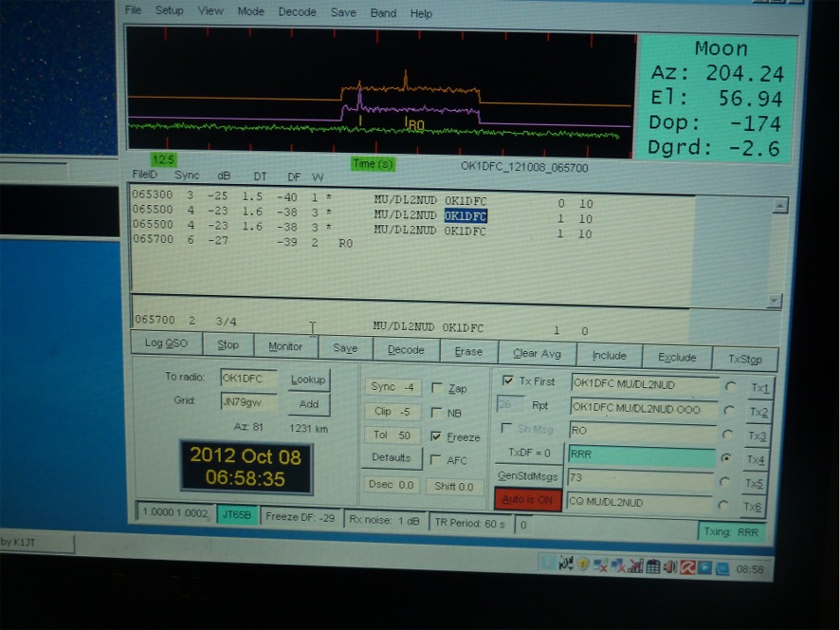Click the Save button below decode list
The height and width of the screenshot is (630, 840).
point(345,348)
